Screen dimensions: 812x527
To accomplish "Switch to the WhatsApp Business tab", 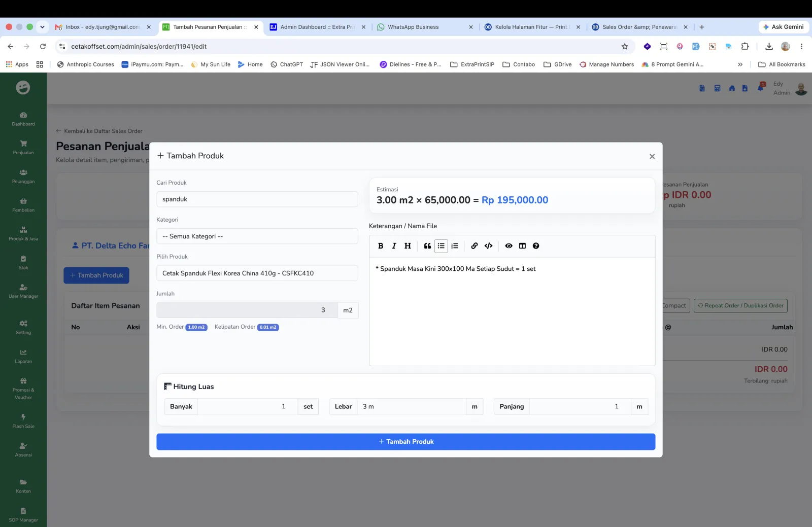I will pyautogui.click(x=413, y=27).
